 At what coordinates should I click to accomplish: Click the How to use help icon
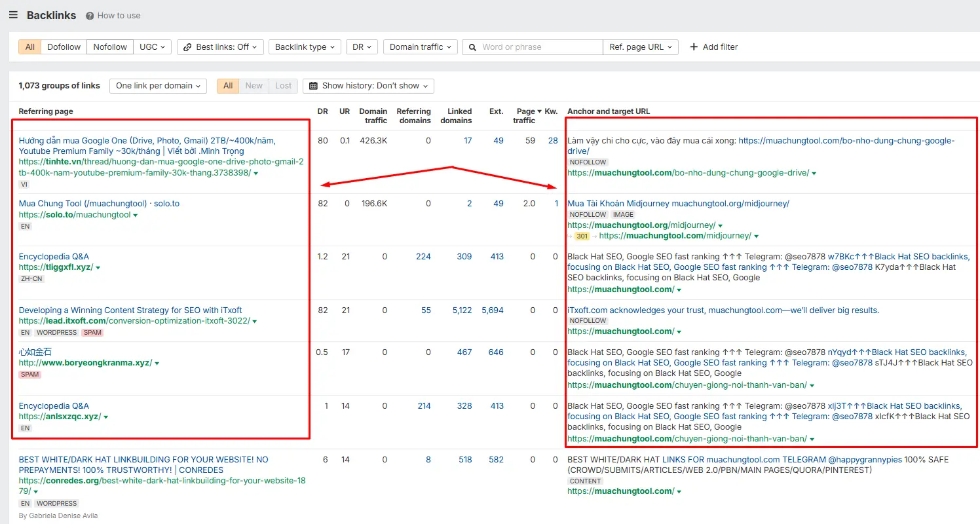[90, 16]
